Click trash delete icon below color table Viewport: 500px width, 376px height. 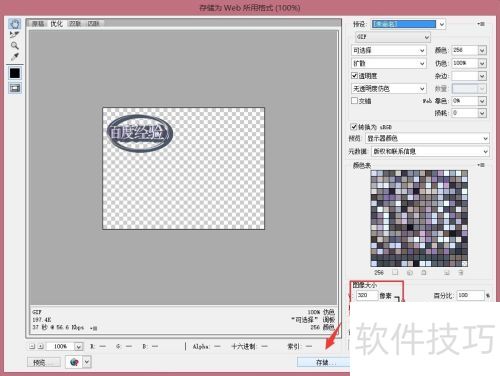[461, 273]
